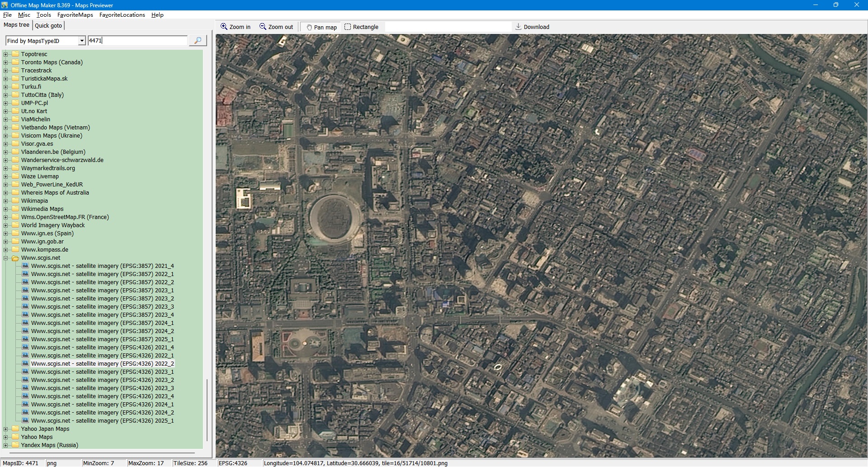
Task: Click the Download arrow icon
Action: (x=519, y=27)
